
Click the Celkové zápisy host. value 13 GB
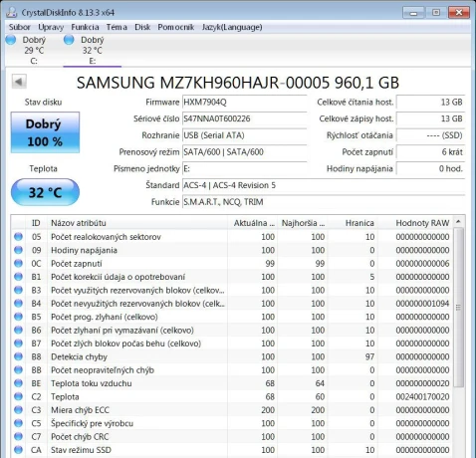point(430,118)
